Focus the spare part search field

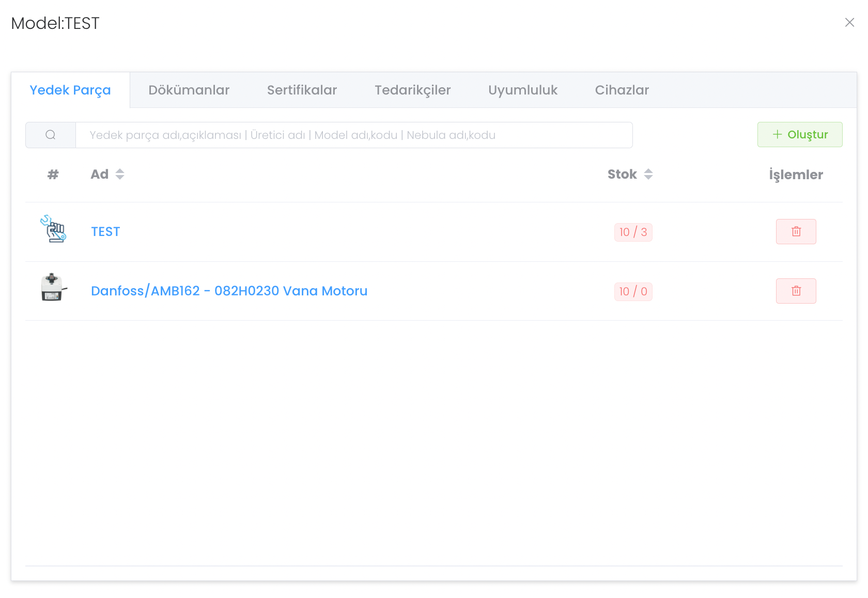click(354, 135)
